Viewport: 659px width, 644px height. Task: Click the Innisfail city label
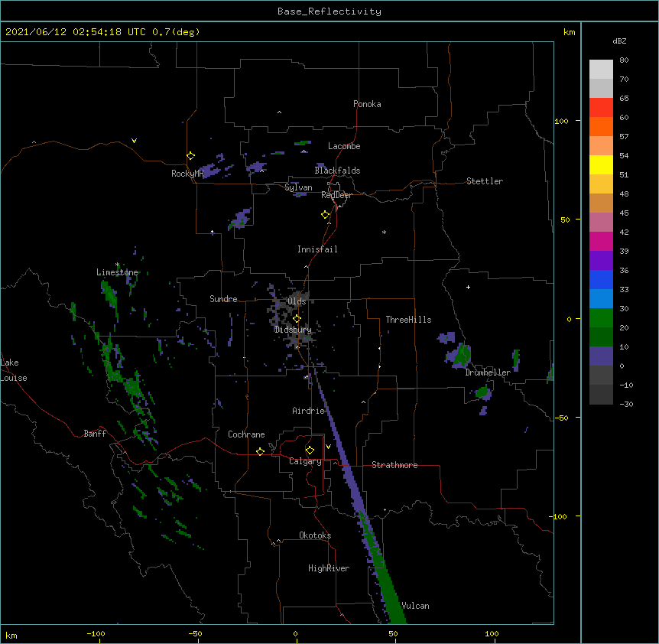point(317,249)
